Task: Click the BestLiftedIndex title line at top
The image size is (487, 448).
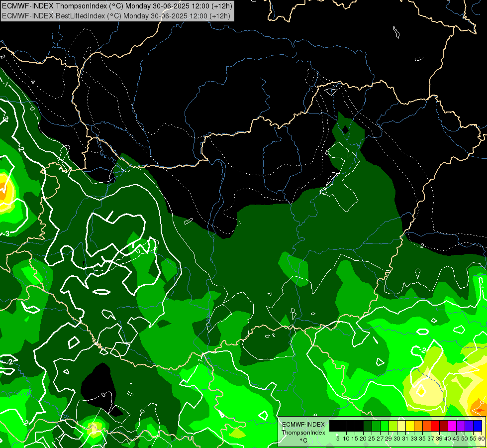Action: pos(116,16)
